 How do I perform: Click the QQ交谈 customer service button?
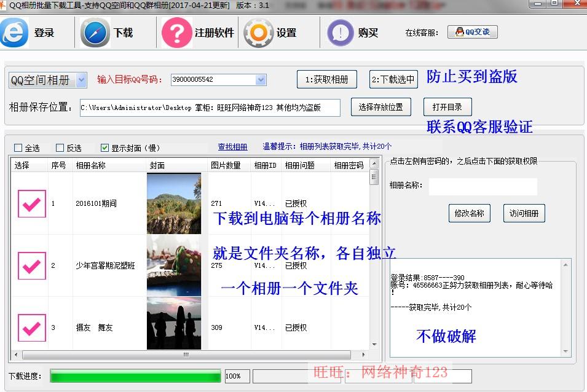point(473,32)
